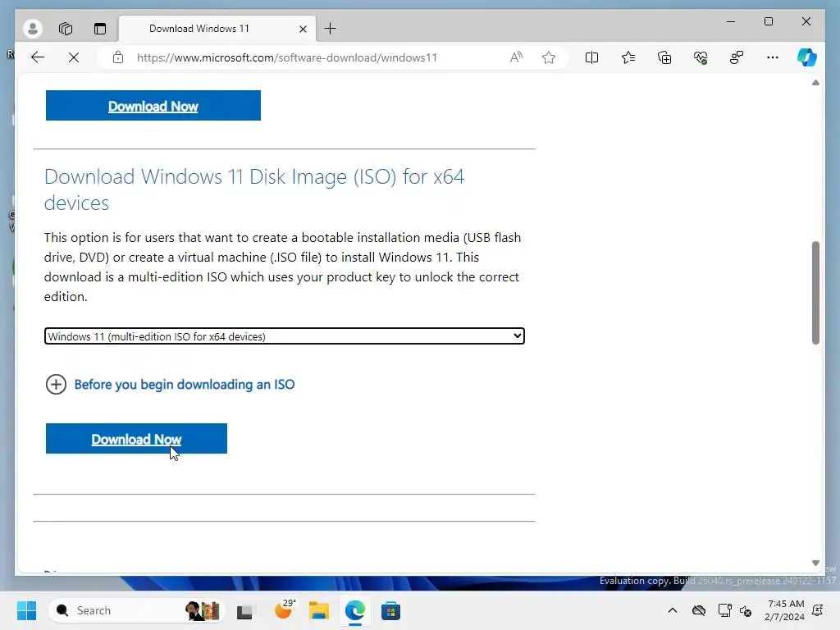Viewport: 840px width, 630px height.
Task: Click the address bar URL
Action: coord(286,57)
